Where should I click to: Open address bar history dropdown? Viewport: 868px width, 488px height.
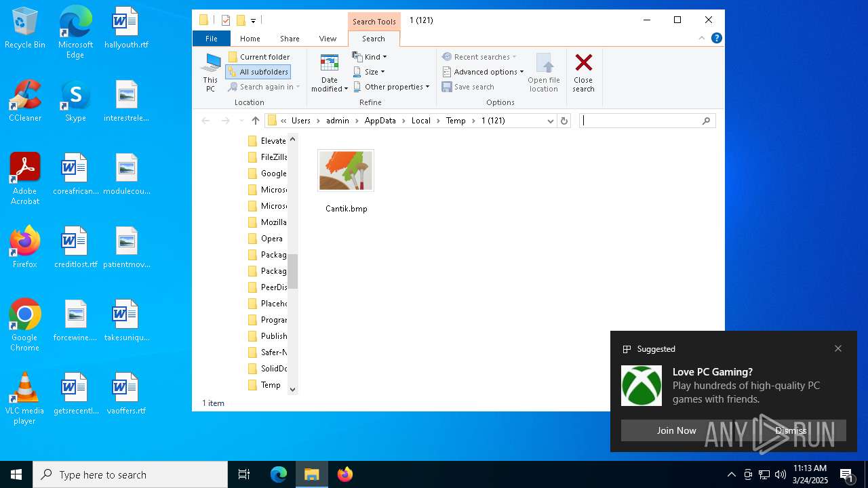coord(550,121)
